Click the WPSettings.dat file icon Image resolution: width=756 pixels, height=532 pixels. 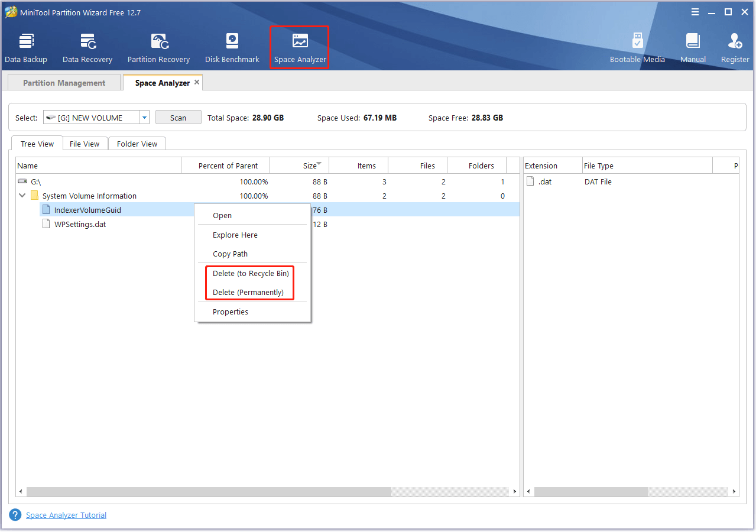[46, 224]
